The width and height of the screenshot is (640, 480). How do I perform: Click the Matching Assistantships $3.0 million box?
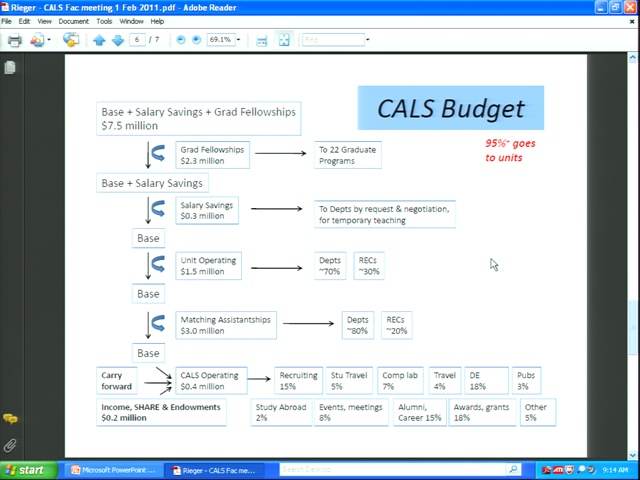point(226,325)
